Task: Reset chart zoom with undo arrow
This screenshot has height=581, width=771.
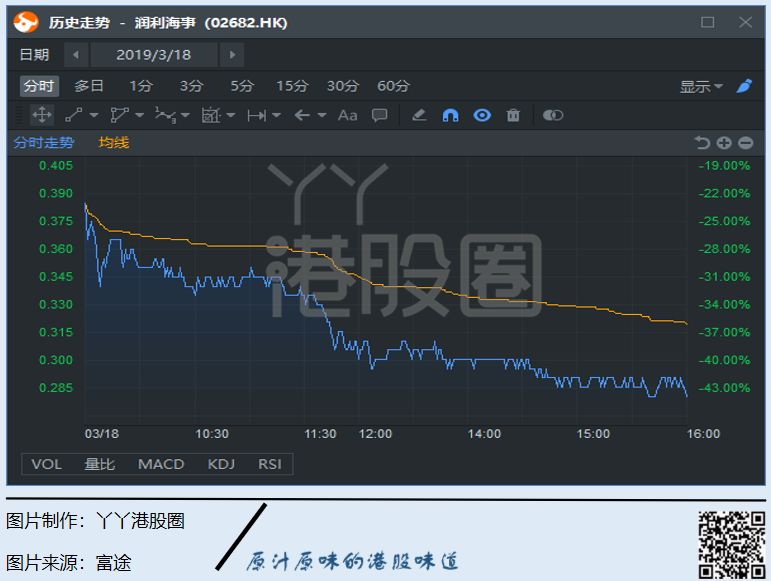Action: click(702, 143)
